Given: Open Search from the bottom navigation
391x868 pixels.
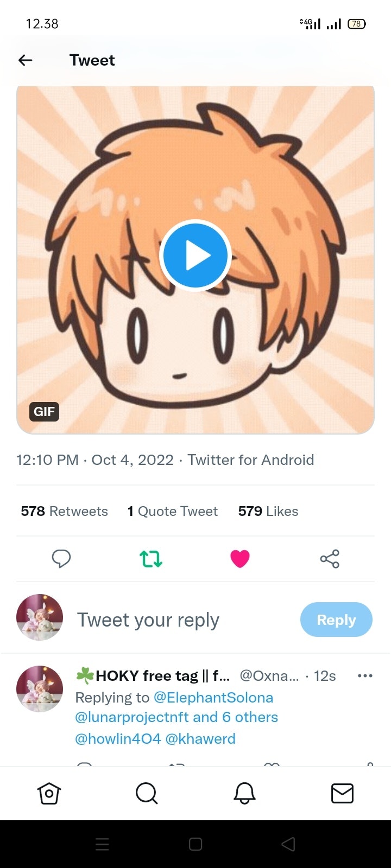Looking at the screenshot, I should (147, 793).
